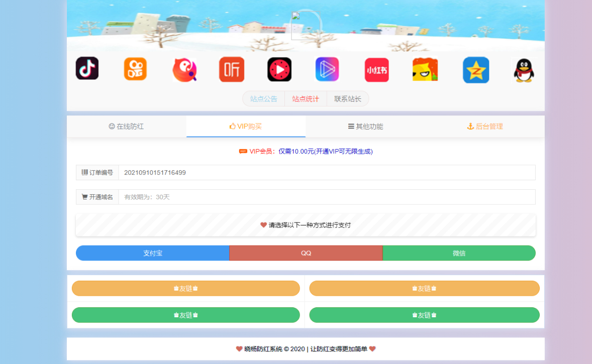Switch to the 在线防红 tab
This screenshot has height=364, width=592.
point(127,127)
